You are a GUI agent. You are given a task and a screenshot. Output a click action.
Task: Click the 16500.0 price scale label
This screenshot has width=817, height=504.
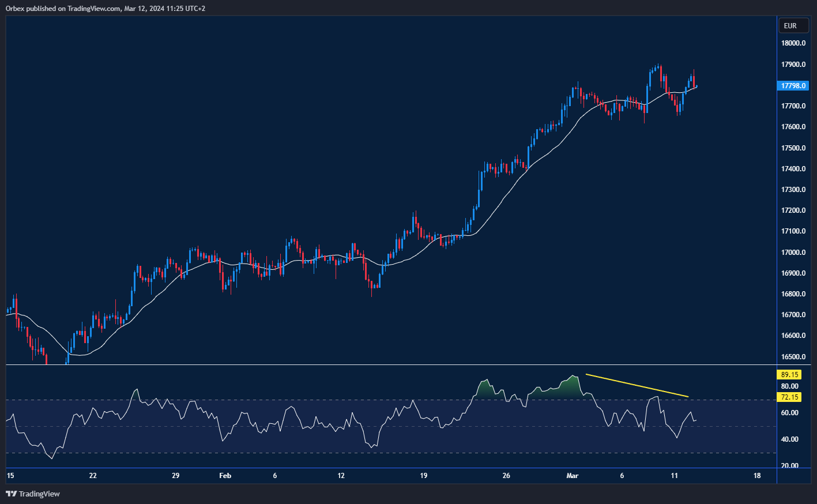coord(793,357)
